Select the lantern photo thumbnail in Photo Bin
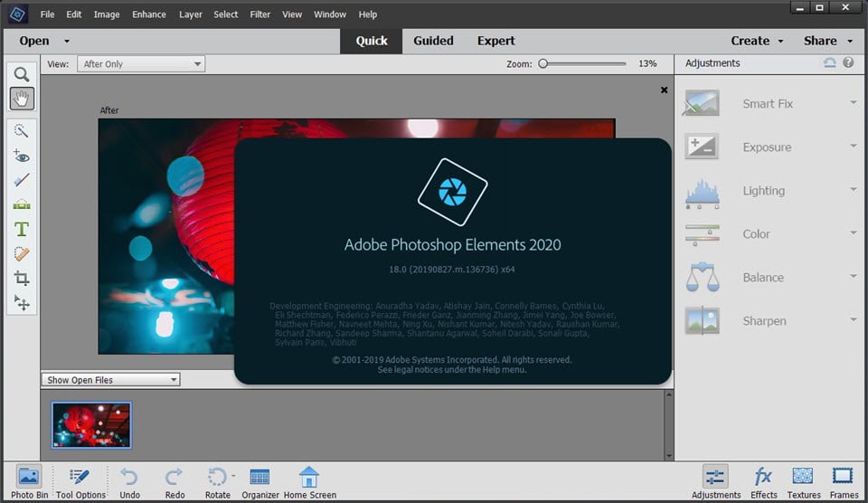Screen dimensions: 868x503 coord(91,425)
